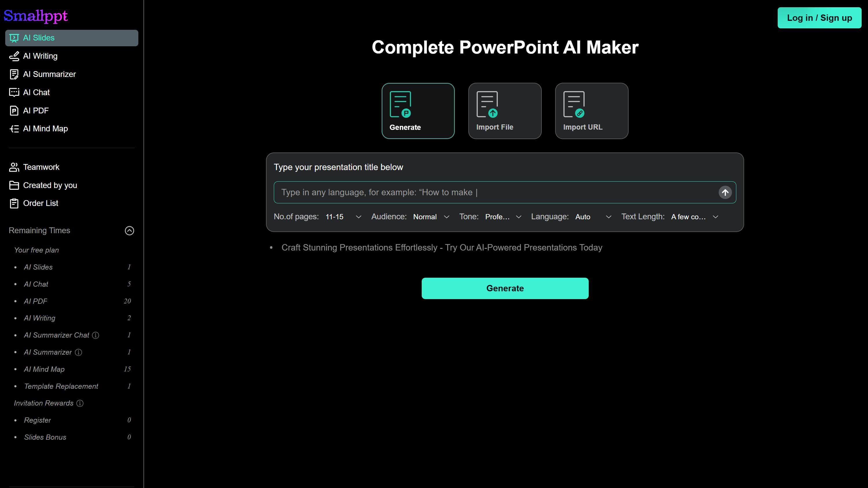Click AI Chat in the remaining list
868x488 pixels.
[36, 284]
